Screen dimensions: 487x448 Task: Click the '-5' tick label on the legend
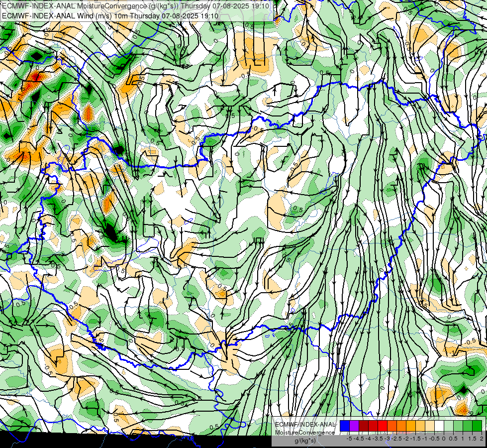point(349,439)
